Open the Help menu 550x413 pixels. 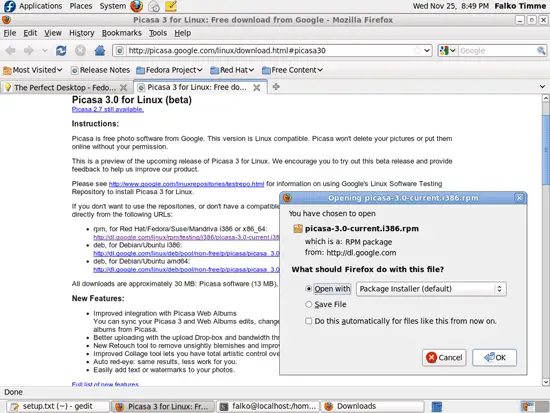coord(183,33)
